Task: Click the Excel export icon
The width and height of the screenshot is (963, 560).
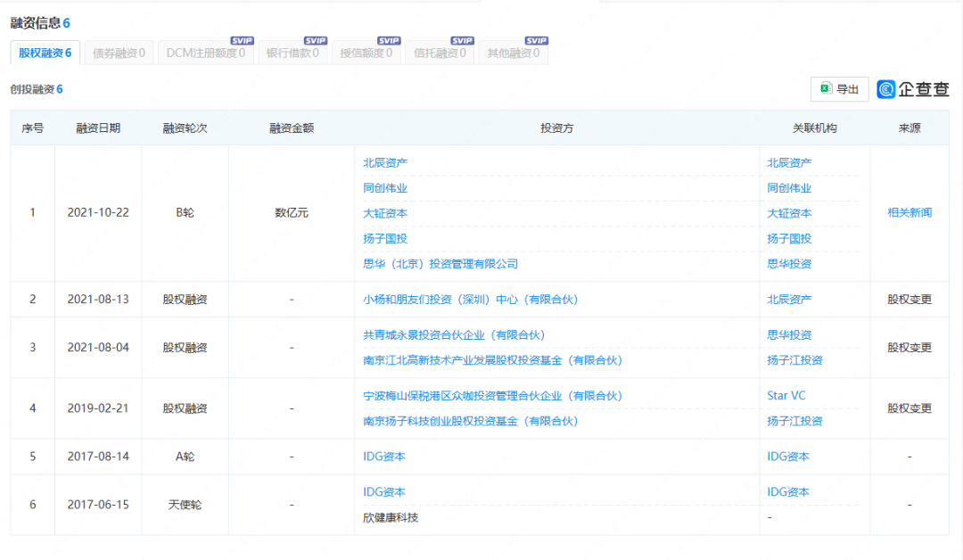Action: click(827, 89)
